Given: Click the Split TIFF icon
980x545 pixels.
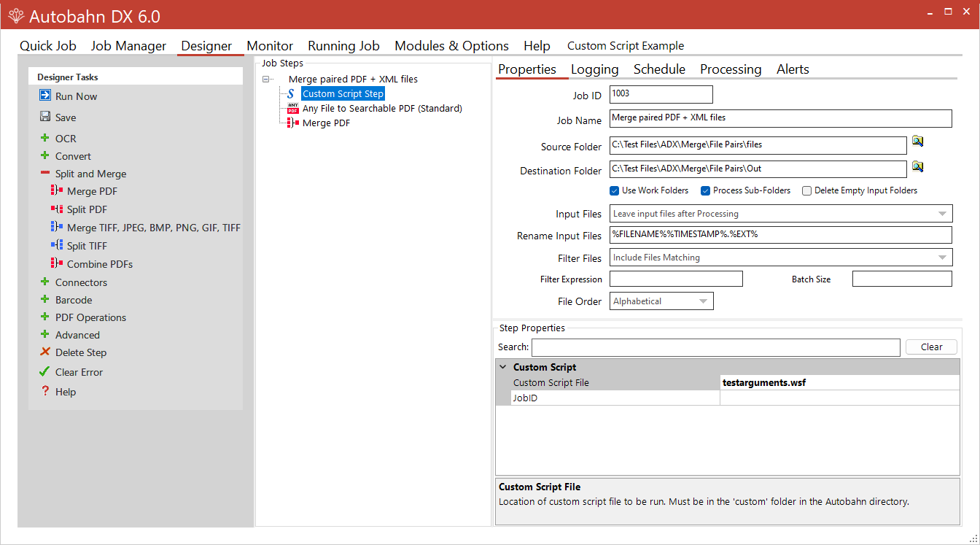Looking at the screenshot, I should point(56,246).
